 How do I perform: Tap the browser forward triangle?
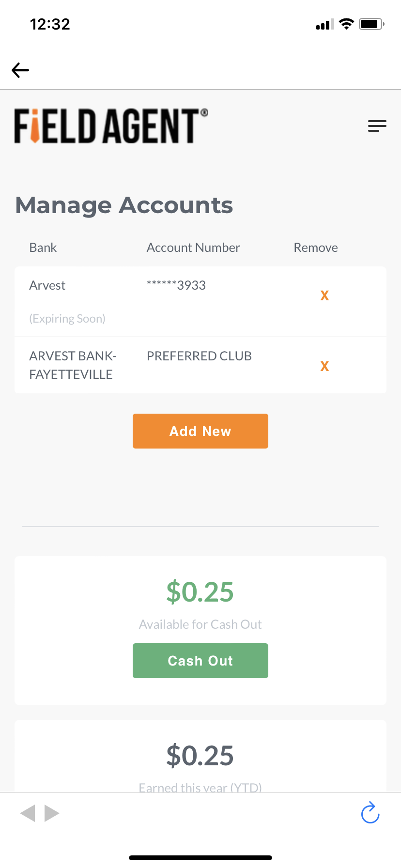point(52,813)
